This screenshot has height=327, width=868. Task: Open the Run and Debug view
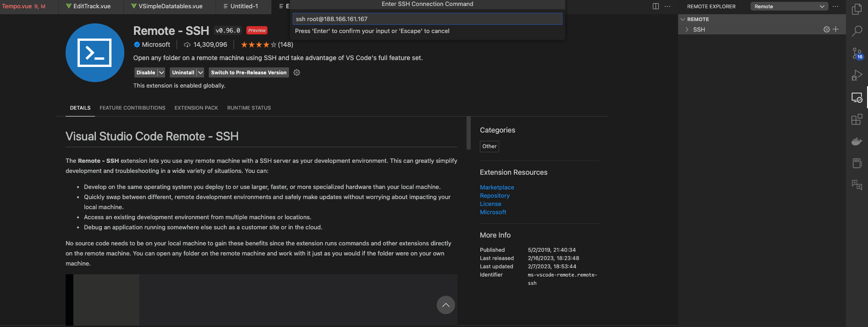tap(857, 75)
